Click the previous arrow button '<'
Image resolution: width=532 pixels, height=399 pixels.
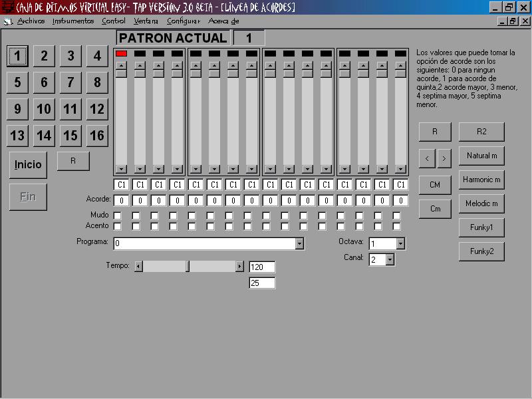pyautogui.click(x=427, y=158)
